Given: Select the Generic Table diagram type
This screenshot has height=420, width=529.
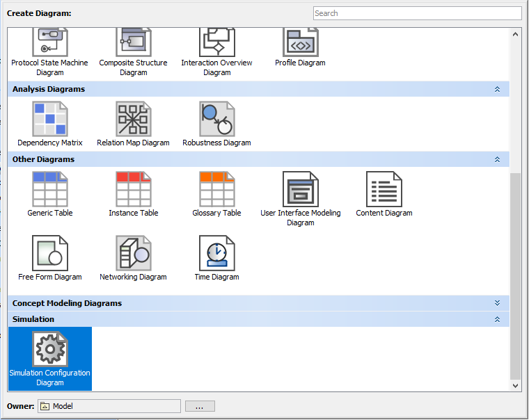Looking at the screenshot, I should 50,189.
